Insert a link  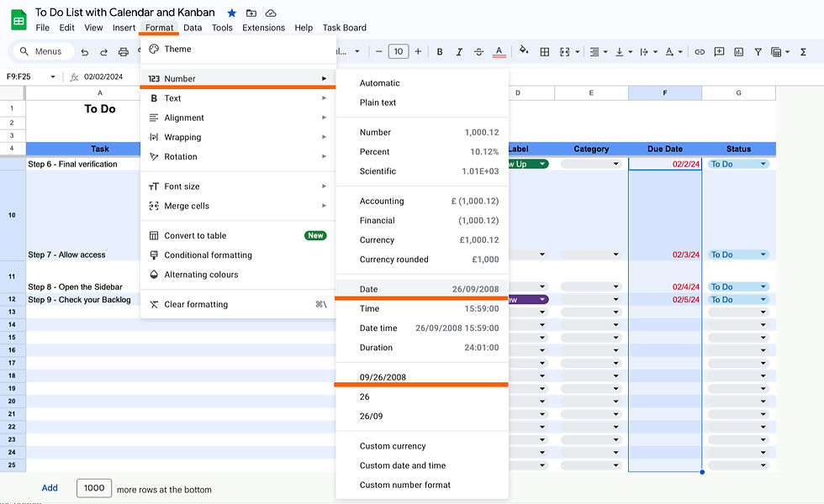point(699,51)
